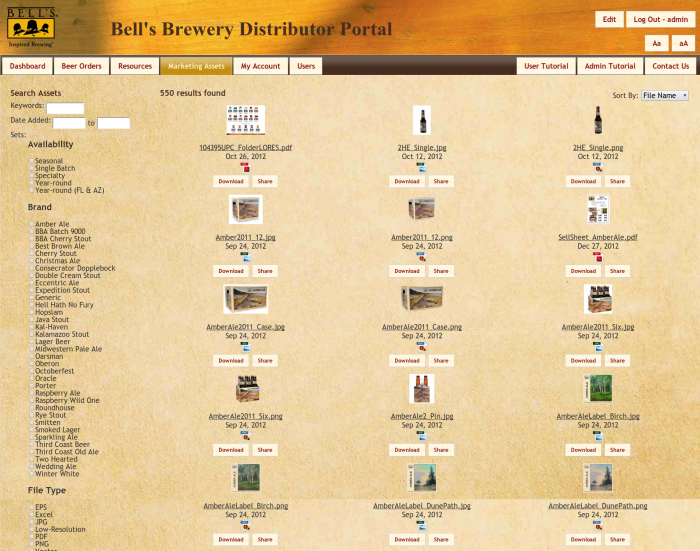Click PNG file type icon under Amber2011_12.png
The image size is (700, 551).
pyautogui.click(x=421, y=258)
